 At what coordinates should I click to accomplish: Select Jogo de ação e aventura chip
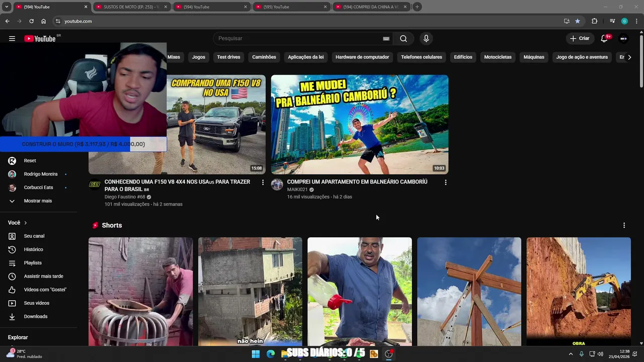pos(582,57)
